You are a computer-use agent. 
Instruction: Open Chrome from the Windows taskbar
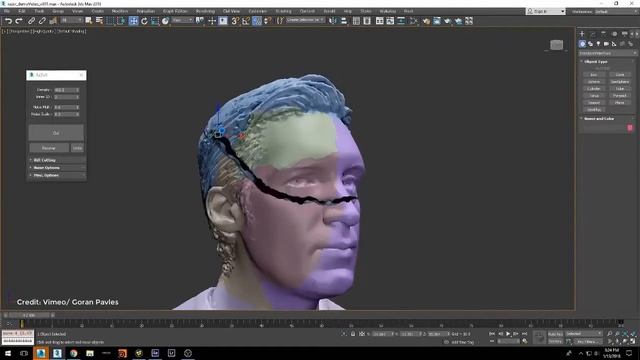[x=73, y=353]
